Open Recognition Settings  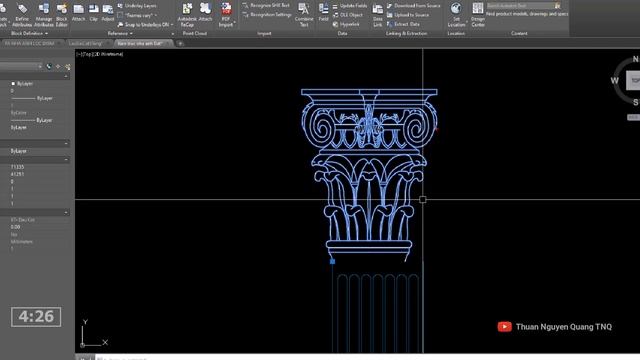[267, 15]
